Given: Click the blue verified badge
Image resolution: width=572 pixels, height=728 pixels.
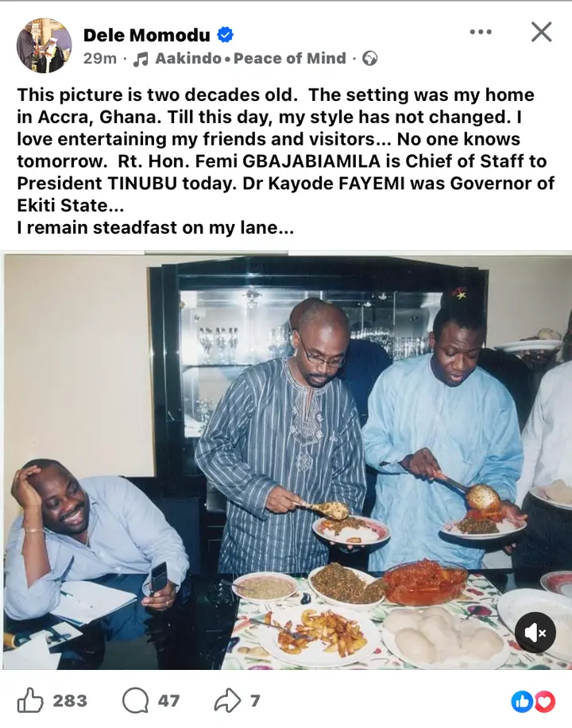Looking at the screenshot, I should pos(226,35).
